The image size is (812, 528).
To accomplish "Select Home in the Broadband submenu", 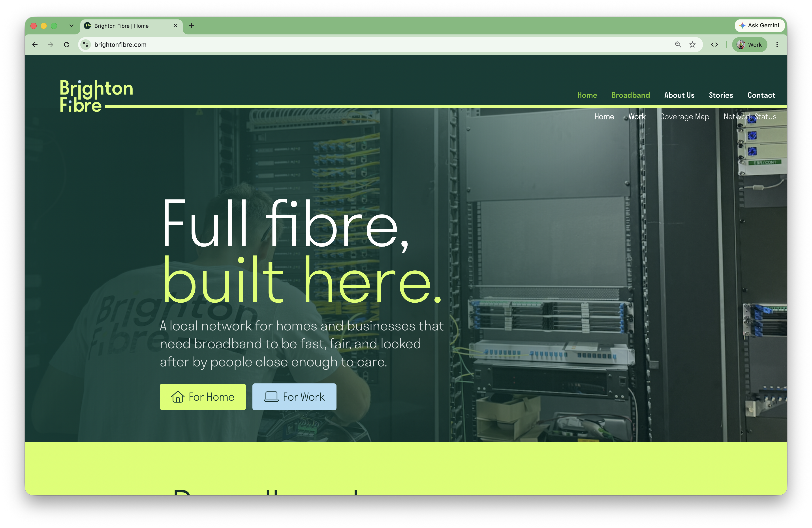I will point(604,117).
